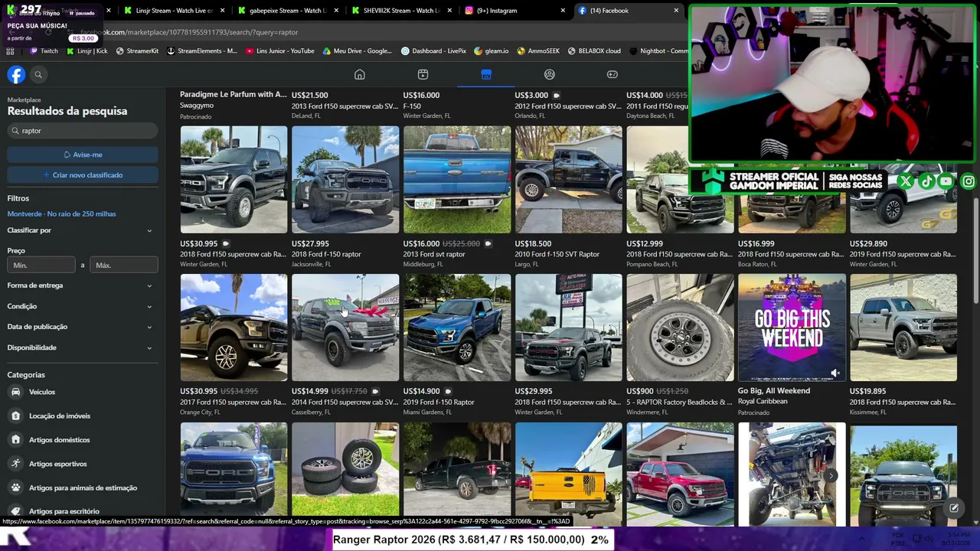Open the Veículos category link
The width and height of the screenshot is (980, 551).
click(42, 392)
